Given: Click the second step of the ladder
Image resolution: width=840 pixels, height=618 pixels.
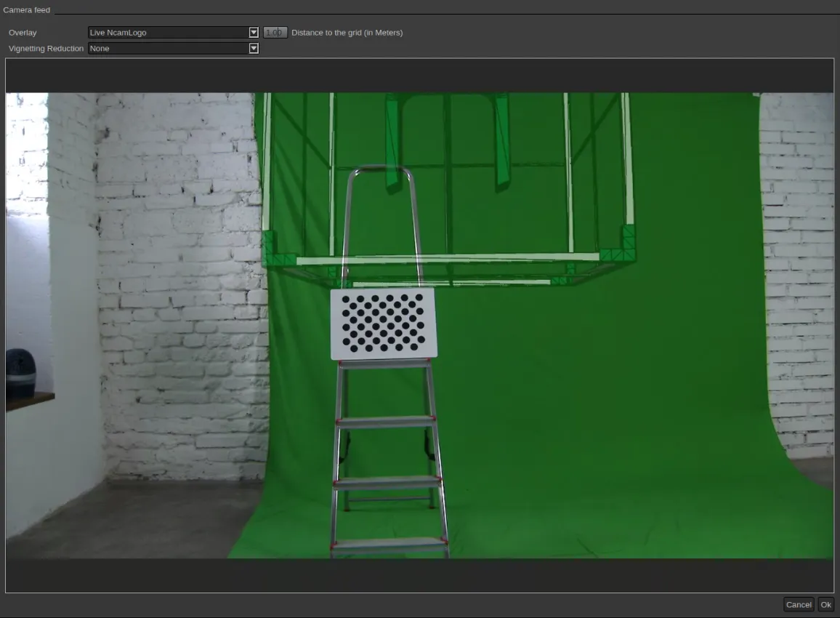Looking at the screenshot, I should (x=385, y=421).
